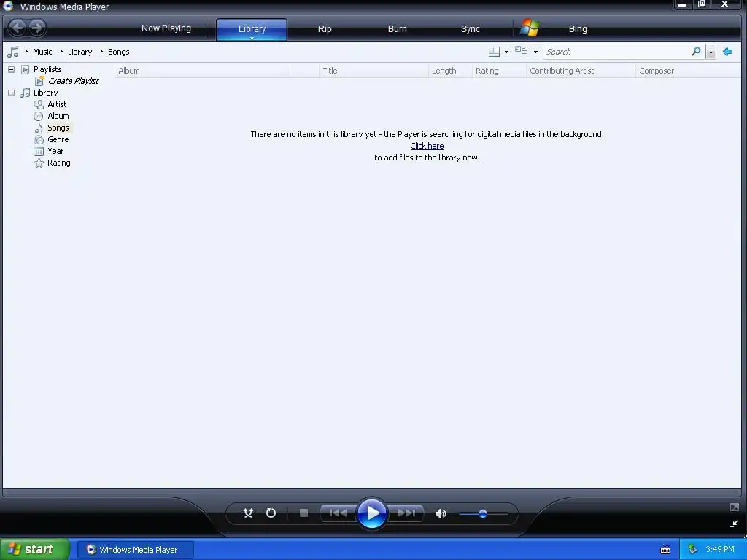Click Create Playlist in the sidebar
Image resolution: width=747 pixels, height=560 pixels.
click(x=74, y=81)
